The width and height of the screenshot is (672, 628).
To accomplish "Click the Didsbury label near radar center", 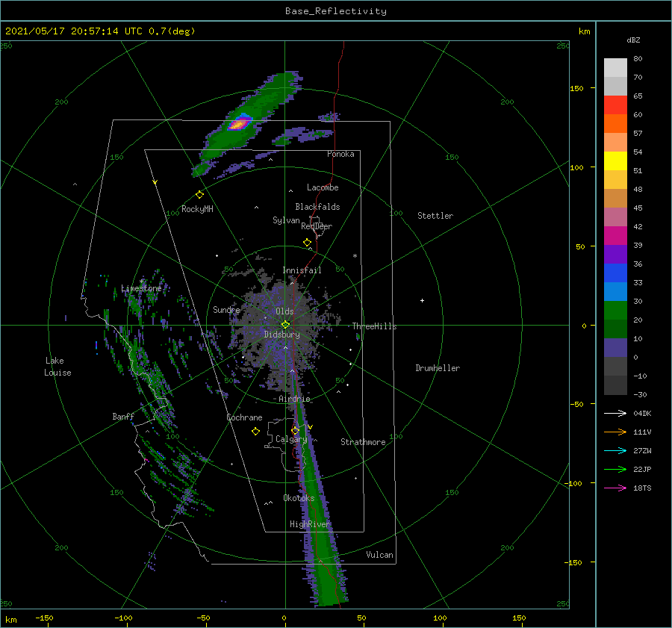I will point(281,335).
